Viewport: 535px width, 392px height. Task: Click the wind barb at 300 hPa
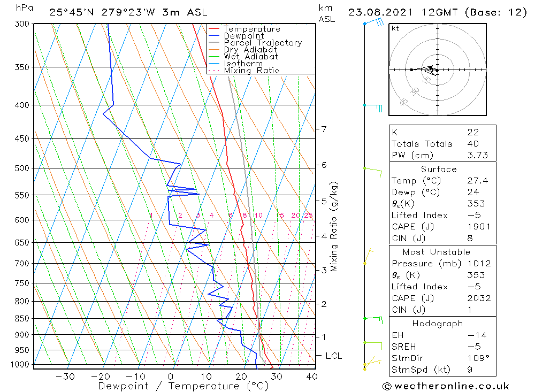click(374, 22)
